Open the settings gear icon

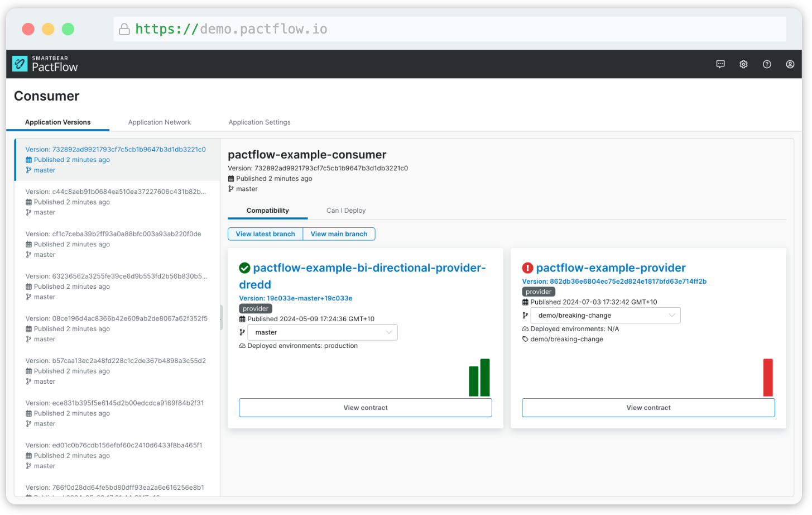click(x=743, y=64)
